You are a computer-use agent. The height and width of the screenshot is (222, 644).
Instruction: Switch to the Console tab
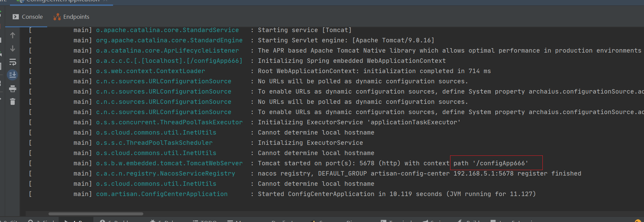click(x=28, y=17)
